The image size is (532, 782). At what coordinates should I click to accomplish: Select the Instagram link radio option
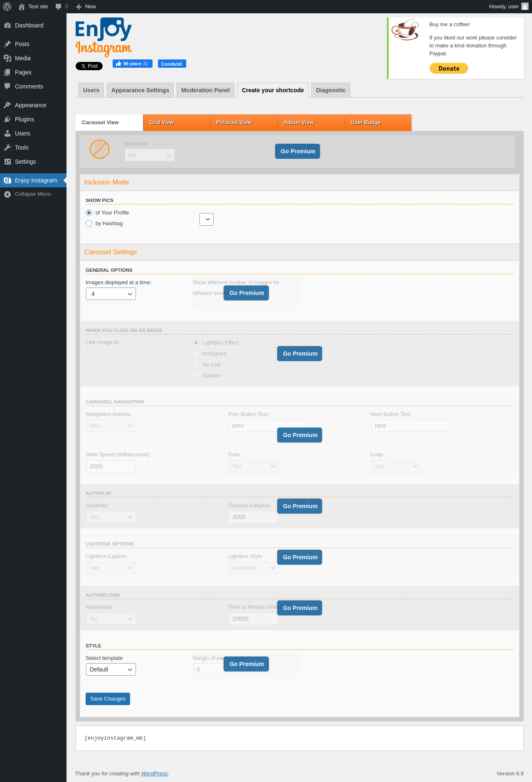pos(196,354)
